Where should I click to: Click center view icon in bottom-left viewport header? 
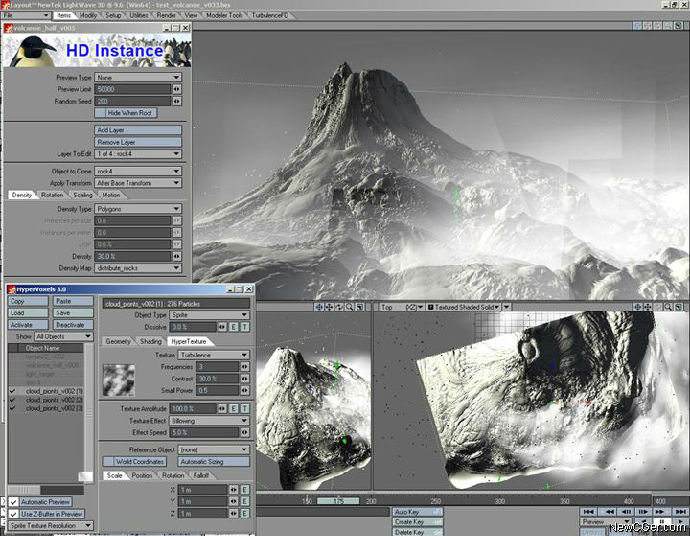point(319,307)
